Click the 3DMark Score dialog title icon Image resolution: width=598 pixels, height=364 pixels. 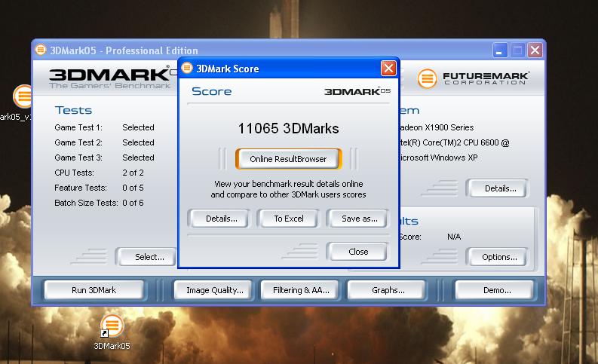coord(187,69)
